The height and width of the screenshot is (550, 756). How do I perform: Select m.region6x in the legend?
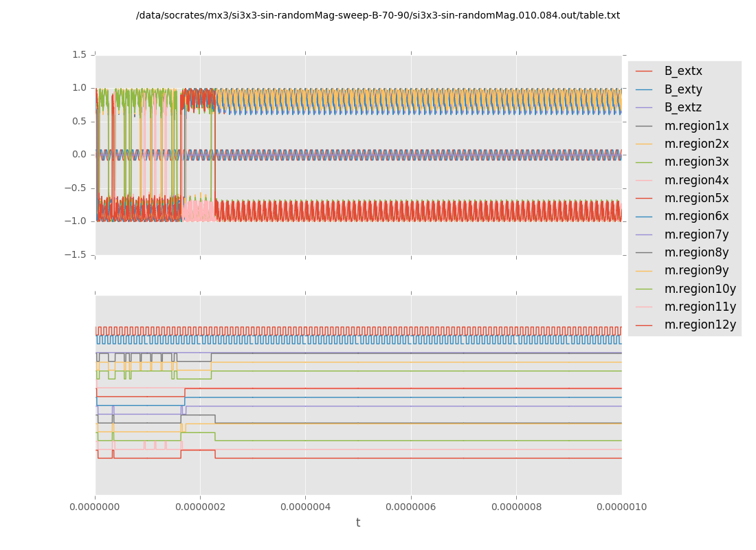pyautogui.click(x=696, y=217)
